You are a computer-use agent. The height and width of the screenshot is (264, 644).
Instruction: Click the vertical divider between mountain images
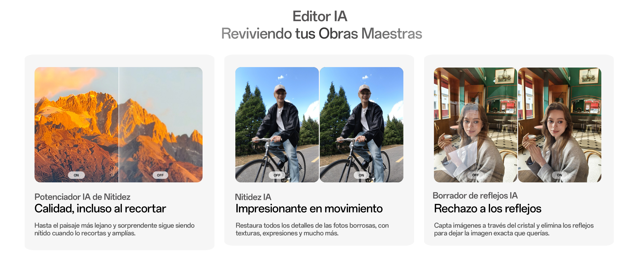click(x=119, y=125)
